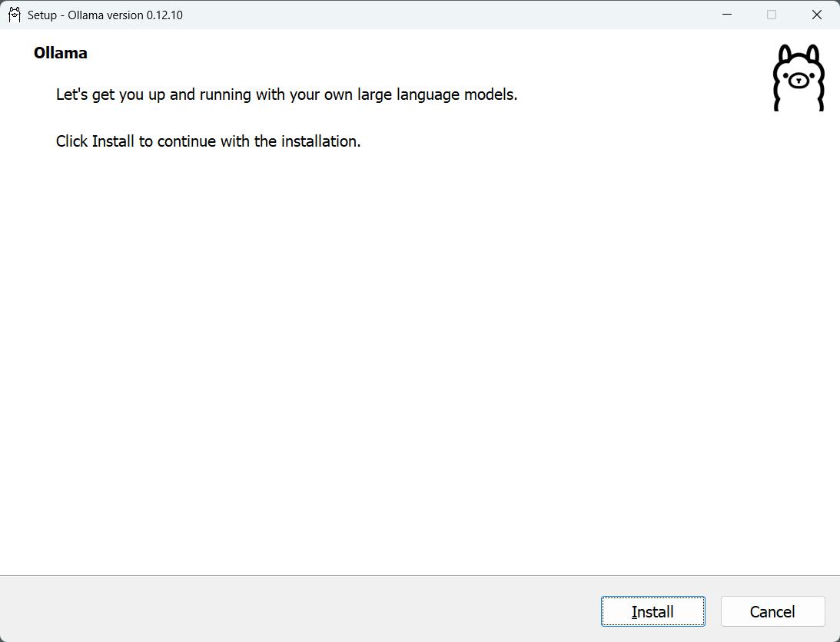Click the 'Click Install to continue' instruction text
Screen dimensions: 840x642
(x=208, y=141)
